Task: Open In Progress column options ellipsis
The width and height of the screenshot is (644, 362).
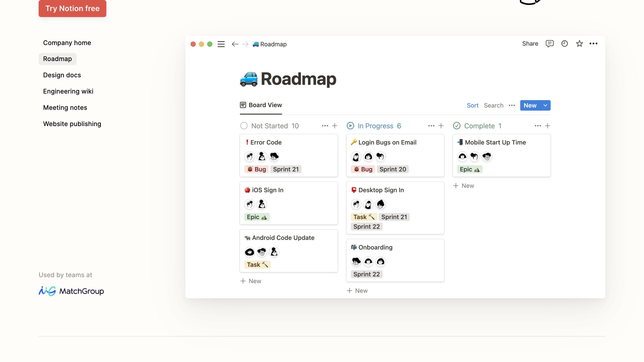Action: tap(431, 126)
